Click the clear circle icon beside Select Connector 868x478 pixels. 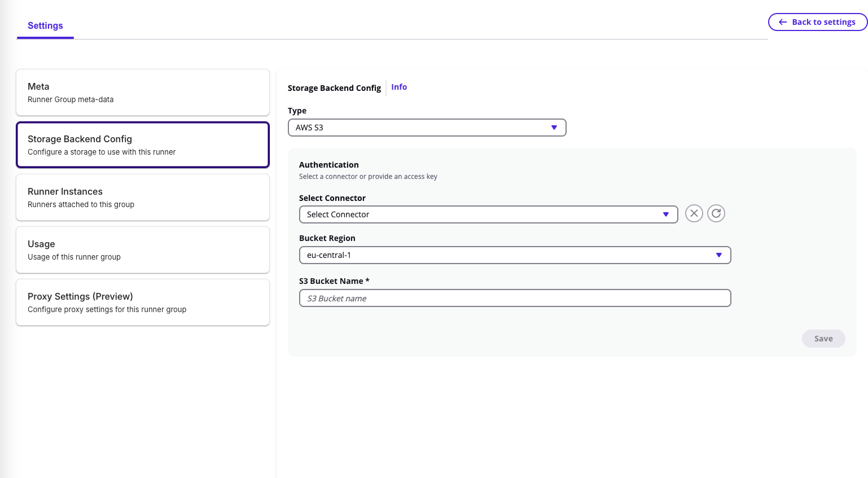pyautogui.click(x=694, y=213)
